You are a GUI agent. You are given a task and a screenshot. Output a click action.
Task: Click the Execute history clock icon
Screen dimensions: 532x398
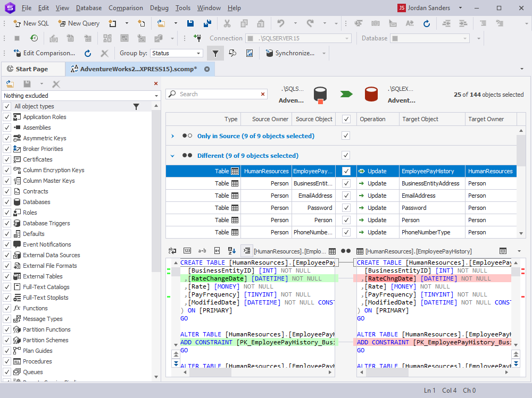point(34,38)
